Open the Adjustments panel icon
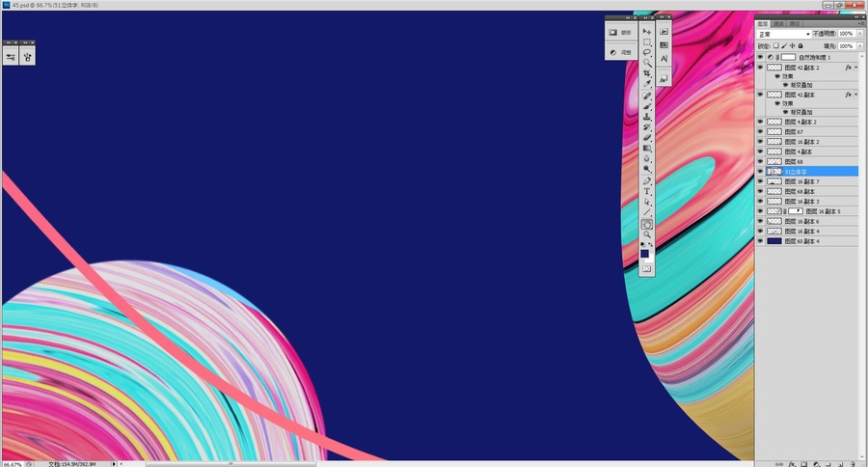The width and height of the screenshot is (868, 467). coord(612,53)
